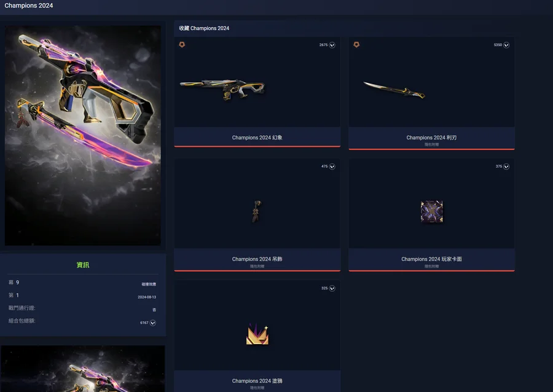The image size is (553, 392).
Task: Click VP currency icon beside 325 price
Action: click(x=332, y=288)
